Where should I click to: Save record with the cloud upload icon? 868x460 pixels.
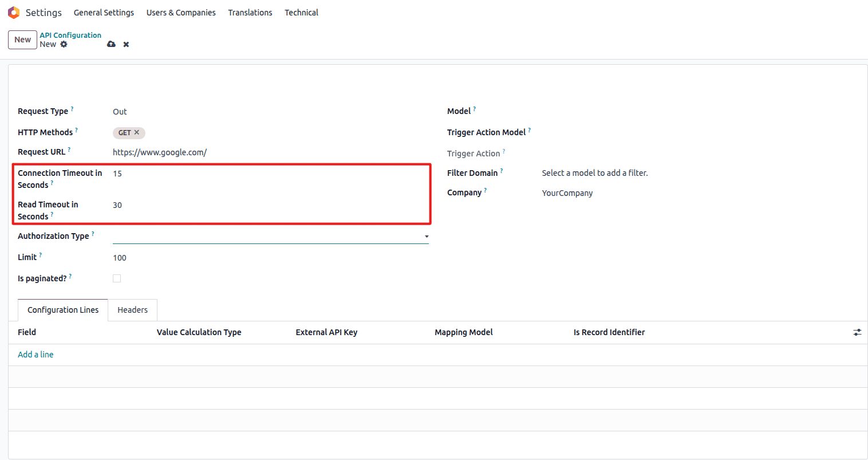pos(111,44)
